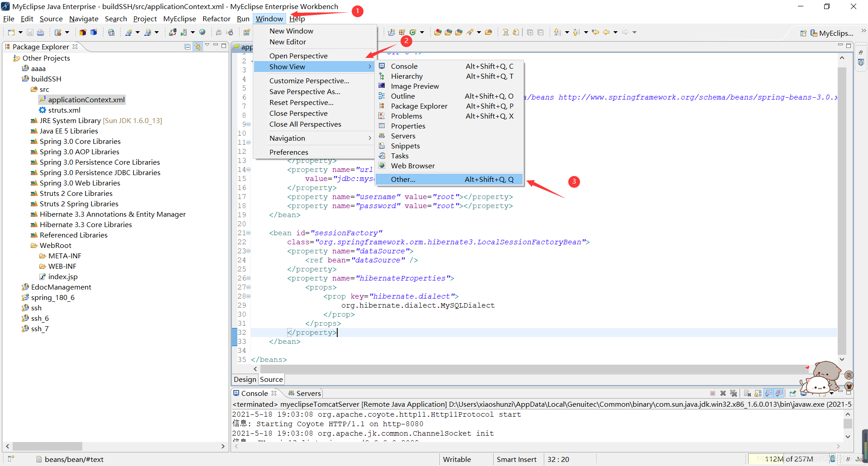
Task: Select struts.xml in the src folder
Action: tap(64, 110)
